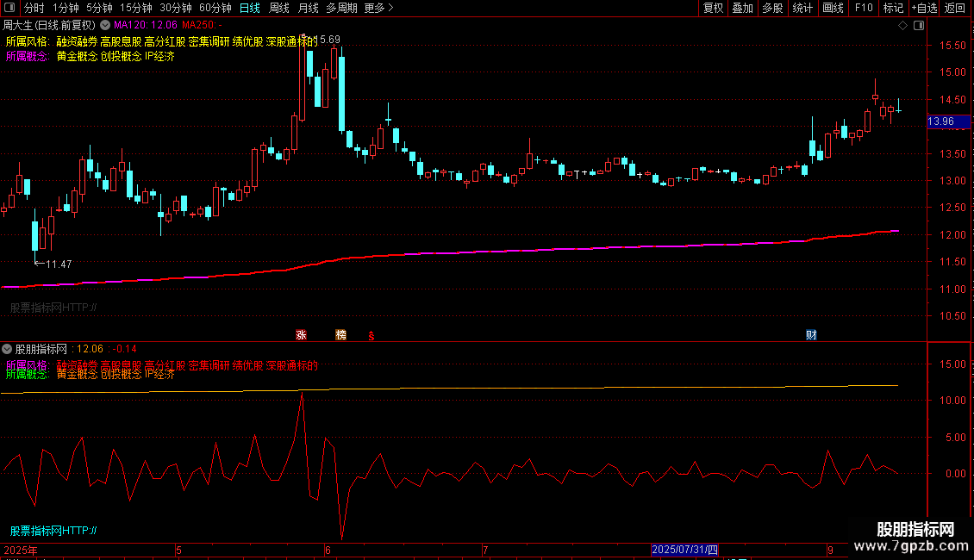Image resolution: width=974 pixels, height=560 pixels.
Task: Click the 12.00 price axis label
Action: [x=952, y=234]
